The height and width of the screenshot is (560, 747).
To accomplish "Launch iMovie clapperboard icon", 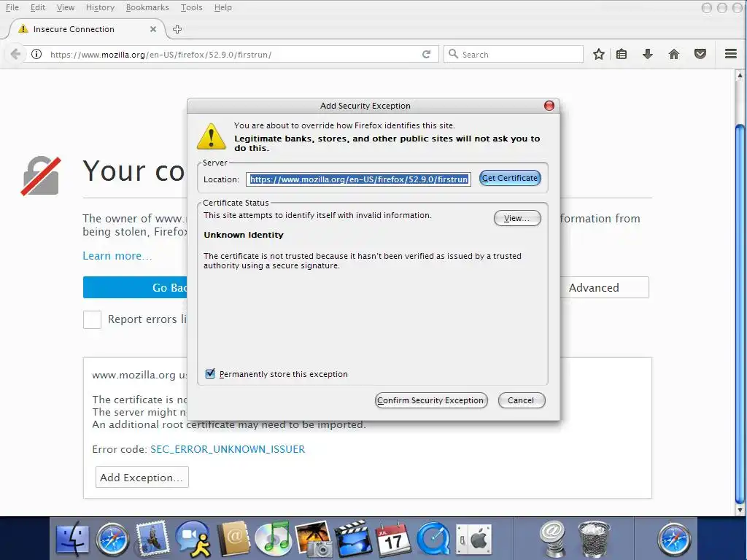I will click(x=353, y=540).
